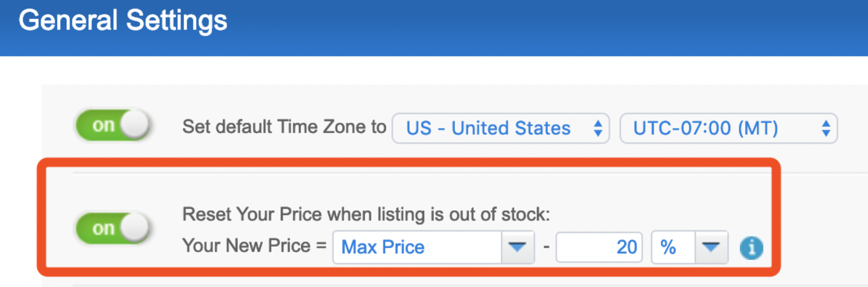Click 'Reset Your Price when listing is out of stock' text
The image size is (868, 287).
coord(366,214)
